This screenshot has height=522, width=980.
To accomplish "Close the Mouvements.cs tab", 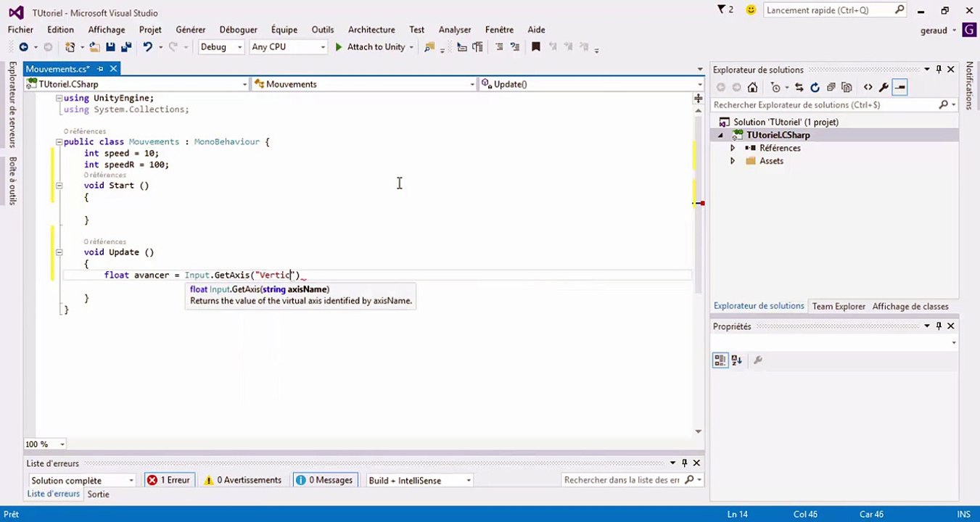I will pyautogui.click(x=114, y=69).
